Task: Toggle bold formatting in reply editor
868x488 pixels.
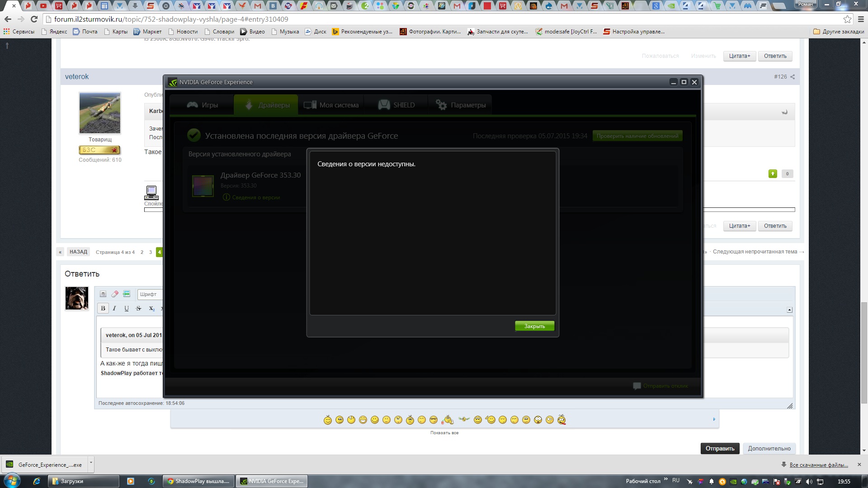Action: pos(103,308)
